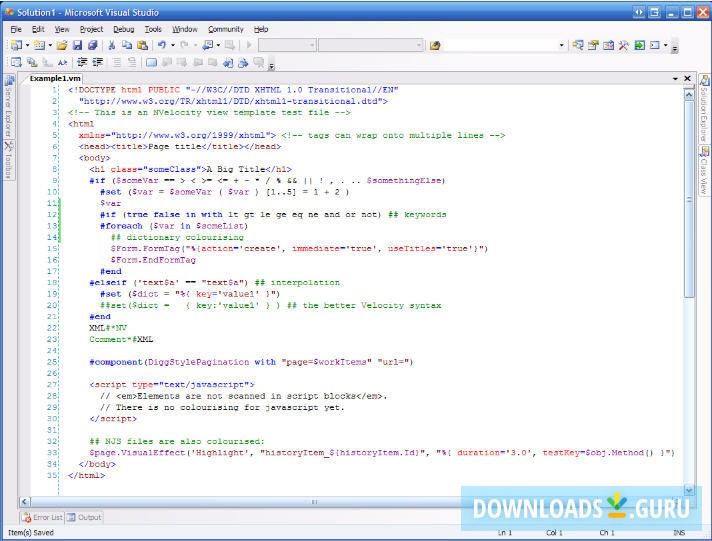Click the Start Page green arrow icon
Screen dimensions: 712x541
coord(639,45)
